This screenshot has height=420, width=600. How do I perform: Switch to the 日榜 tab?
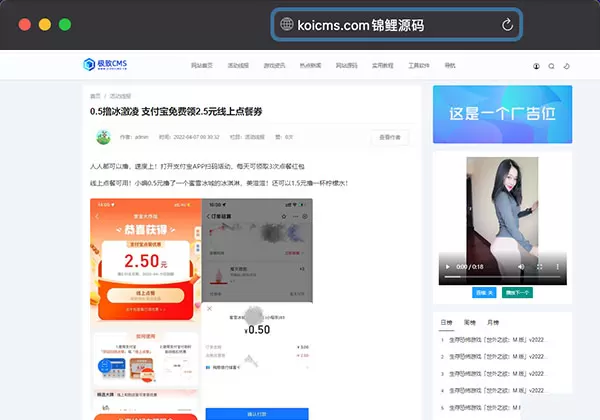[x=446, y=322]
